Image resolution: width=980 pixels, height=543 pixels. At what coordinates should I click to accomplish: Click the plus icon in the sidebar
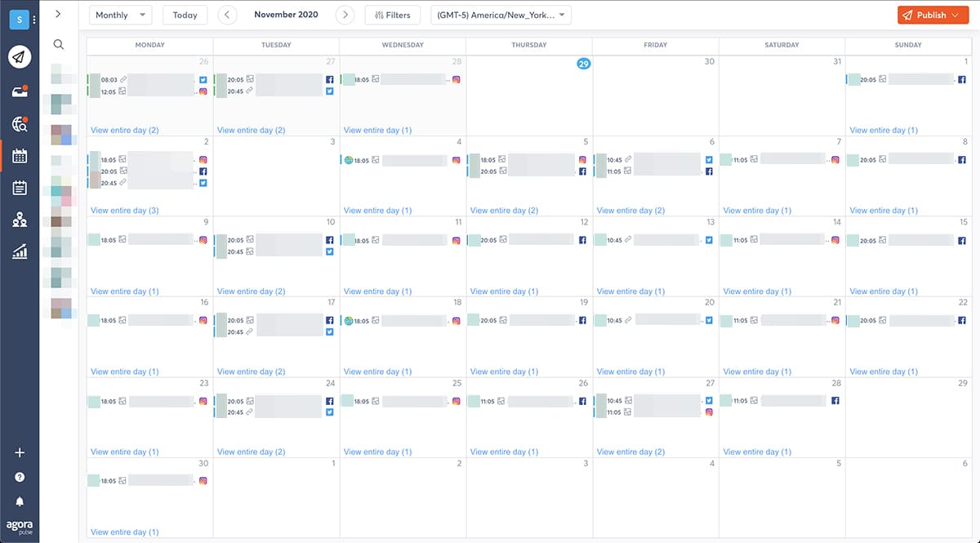pos(20,453)
